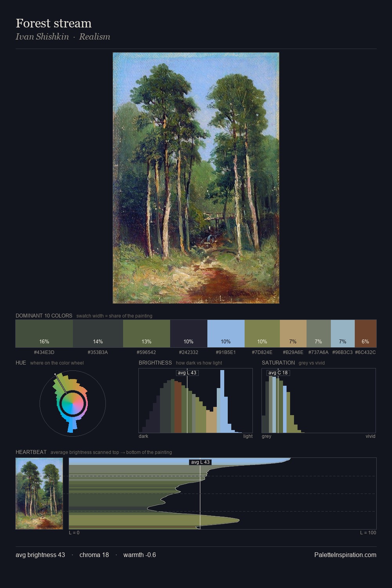Click the large Forest stream painting image

pos(196,178)
